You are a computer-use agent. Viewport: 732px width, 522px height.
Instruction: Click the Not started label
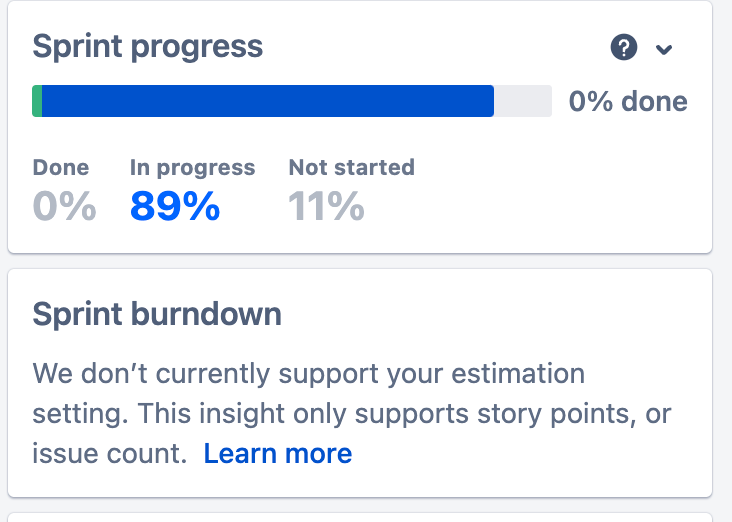pos(352,167)
